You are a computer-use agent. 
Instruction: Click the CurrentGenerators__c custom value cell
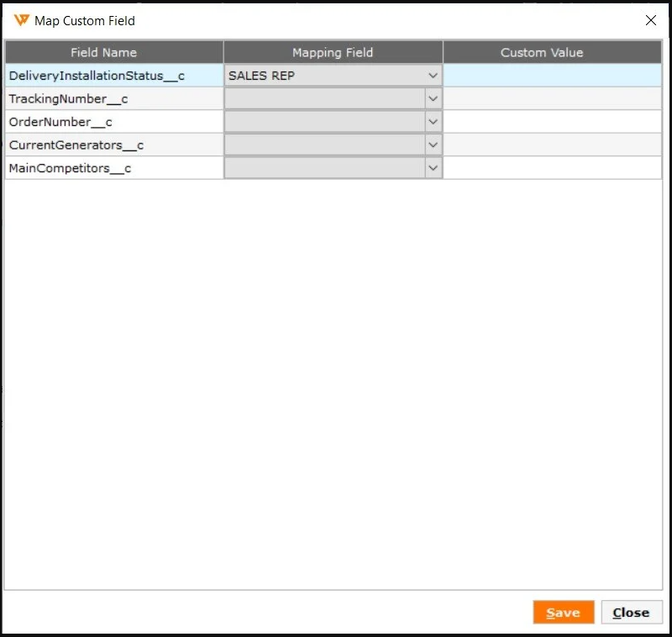552,145
